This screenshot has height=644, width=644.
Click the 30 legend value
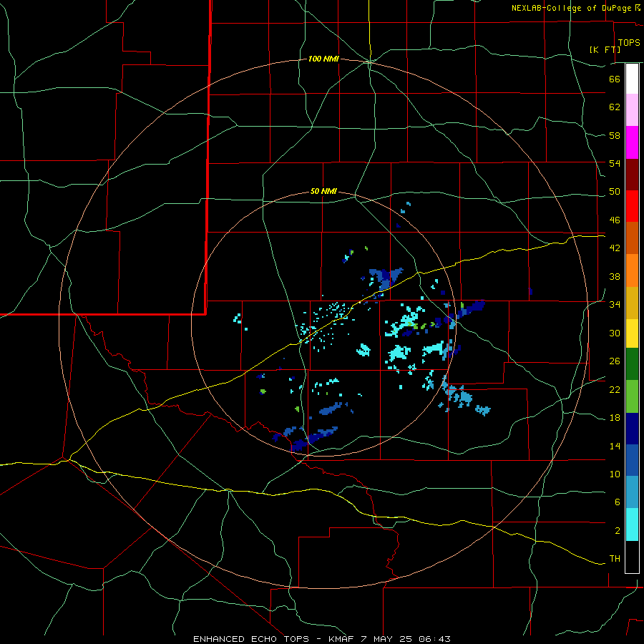[x=615, y=333]
